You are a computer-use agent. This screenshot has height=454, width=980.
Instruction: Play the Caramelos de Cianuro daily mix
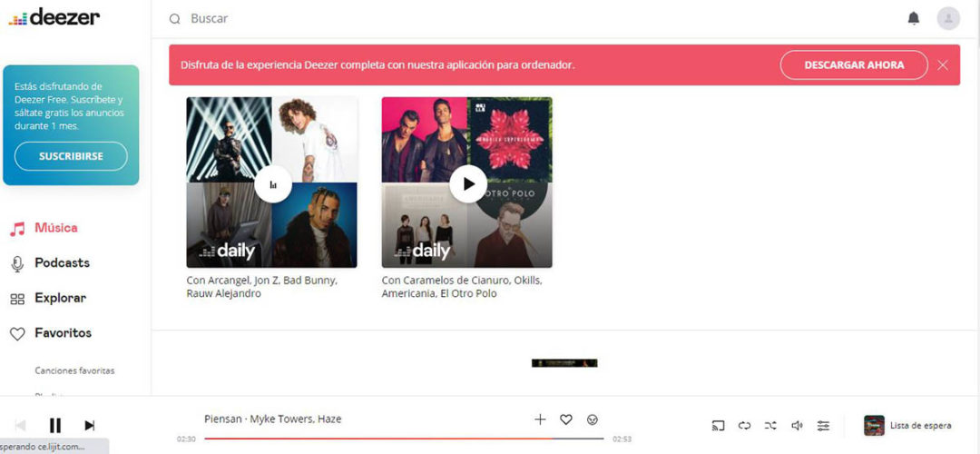pyautogui.click(x=467, y=183)
